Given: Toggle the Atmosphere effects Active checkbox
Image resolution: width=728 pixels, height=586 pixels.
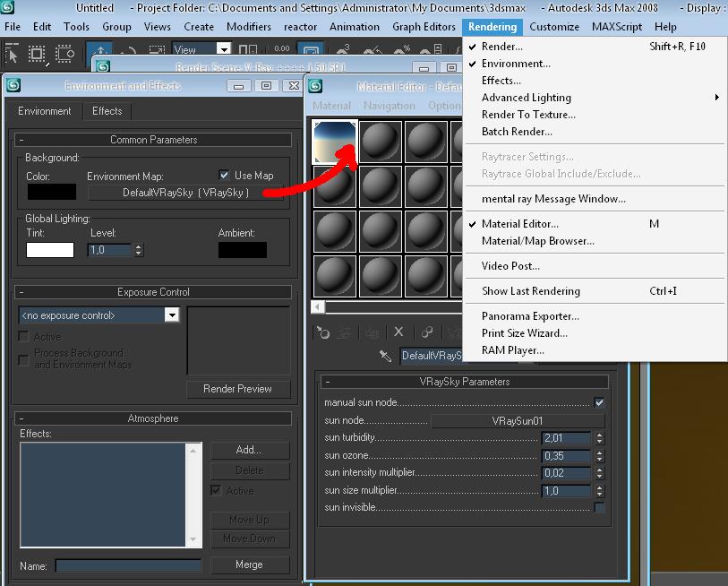Looking at the screenshot, I should pos(216,490).
